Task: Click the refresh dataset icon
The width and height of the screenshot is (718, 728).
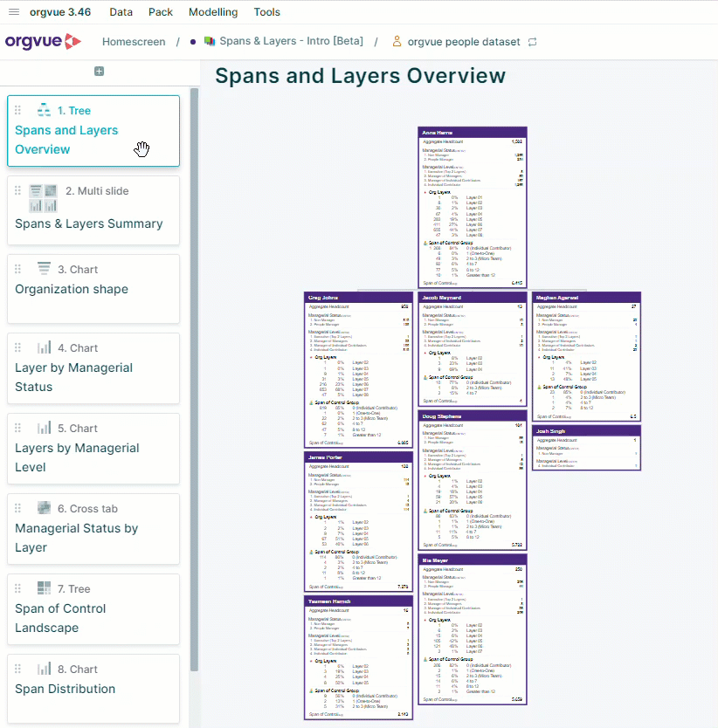Action: click(x=533, y=42)
